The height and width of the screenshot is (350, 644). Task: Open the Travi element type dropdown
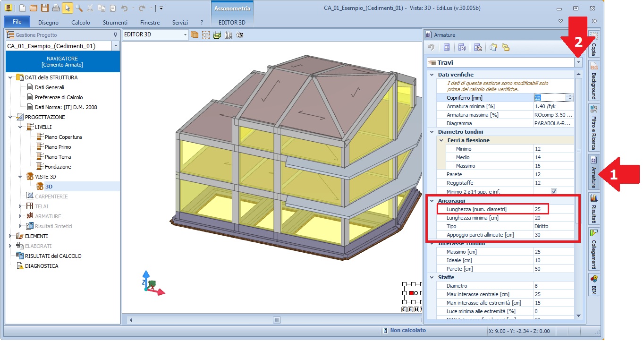(578, 62)
